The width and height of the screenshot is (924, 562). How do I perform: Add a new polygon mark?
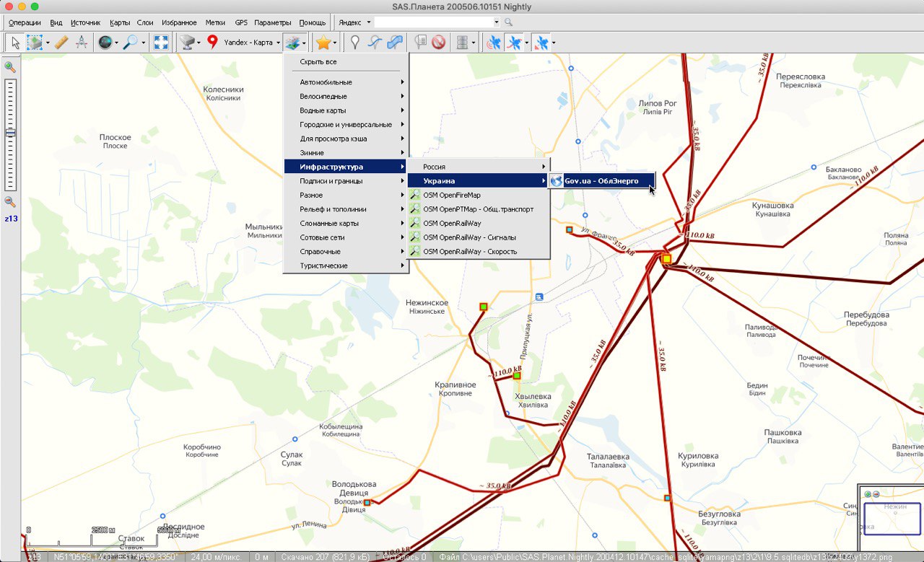point(395,43)
